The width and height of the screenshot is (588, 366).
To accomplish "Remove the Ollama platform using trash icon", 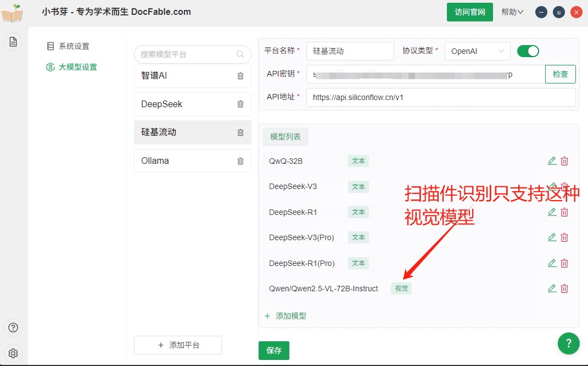I will tap(240, 160).
